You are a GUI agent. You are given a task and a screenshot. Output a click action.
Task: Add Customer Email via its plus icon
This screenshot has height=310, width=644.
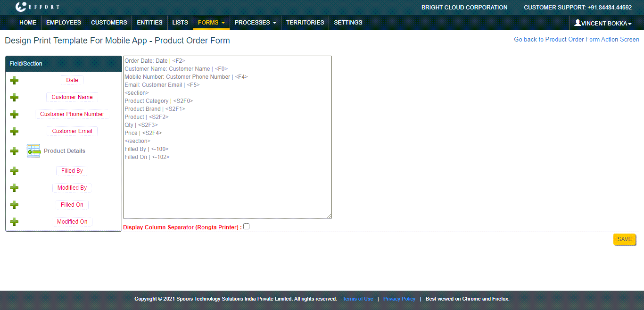pyautogui.click(x=15, y=131)
